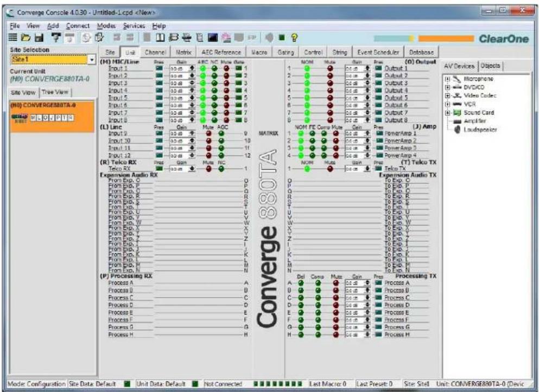This screenshot has width=539, height=392.
Task: Open the File menu
Action: [15, 25]
